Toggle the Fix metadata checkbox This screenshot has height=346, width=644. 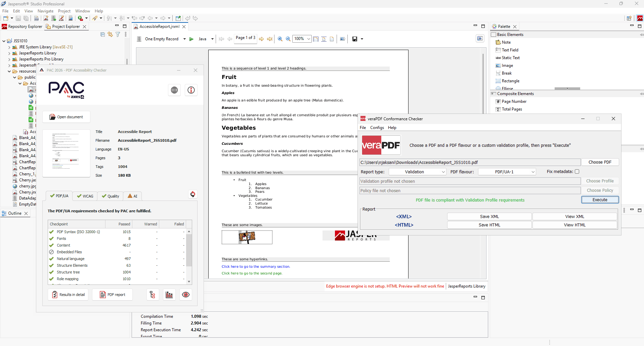(577, 172)
